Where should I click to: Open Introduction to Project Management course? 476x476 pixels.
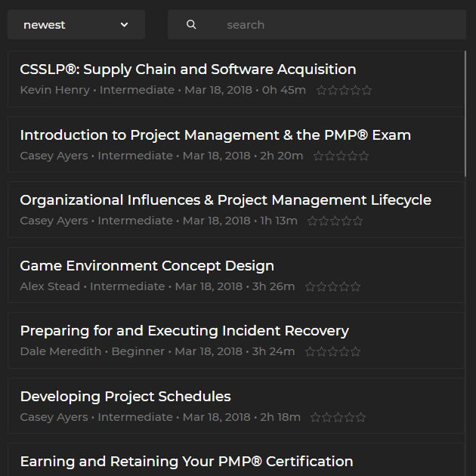215,135
